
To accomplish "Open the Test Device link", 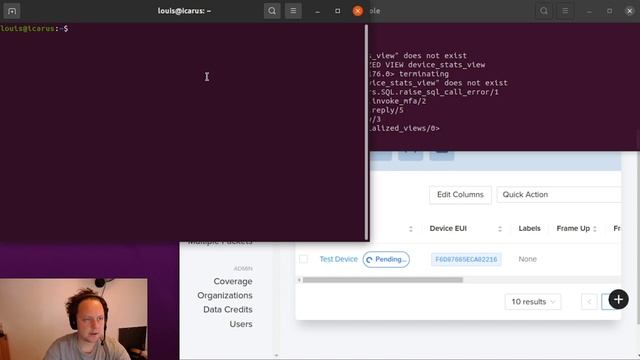I will click(x=338, y=259).
